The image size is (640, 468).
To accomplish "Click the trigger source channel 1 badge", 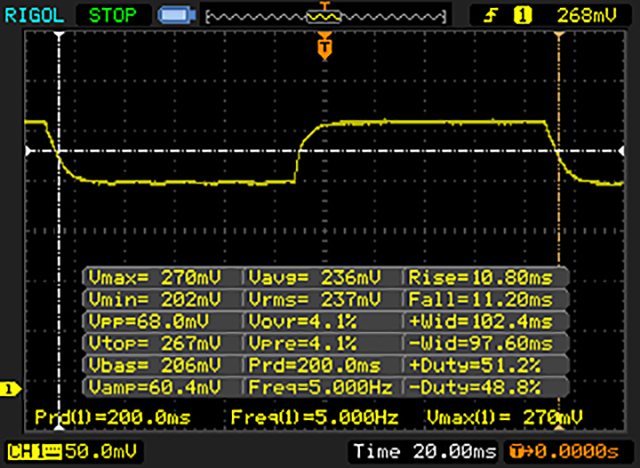I will coord(520,15).
